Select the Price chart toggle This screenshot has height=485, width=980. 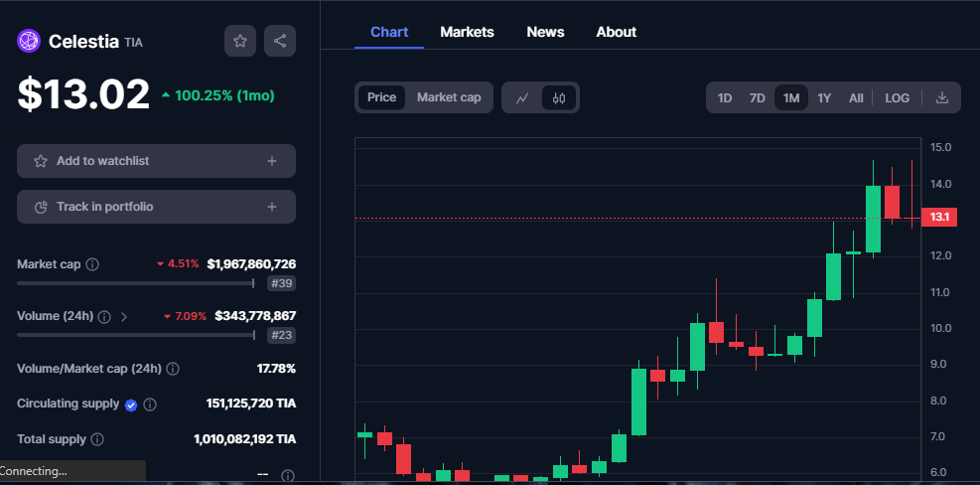(x=381, y=97)
